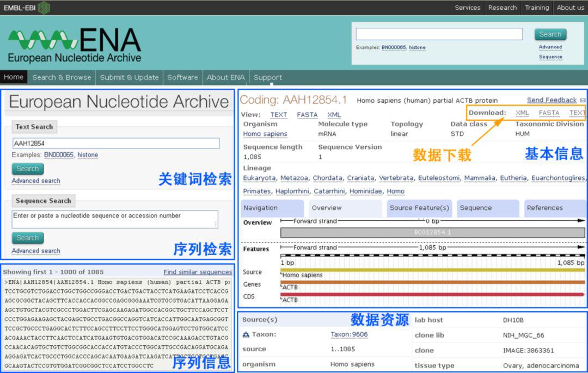Click the Metazoa lineage link
This screenshot has width=588, height=373.
pos(294,178)
